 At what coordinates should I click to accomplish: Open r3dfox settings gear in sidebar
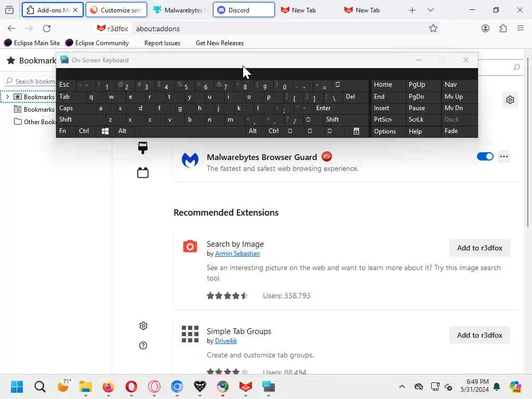[143, 326]
